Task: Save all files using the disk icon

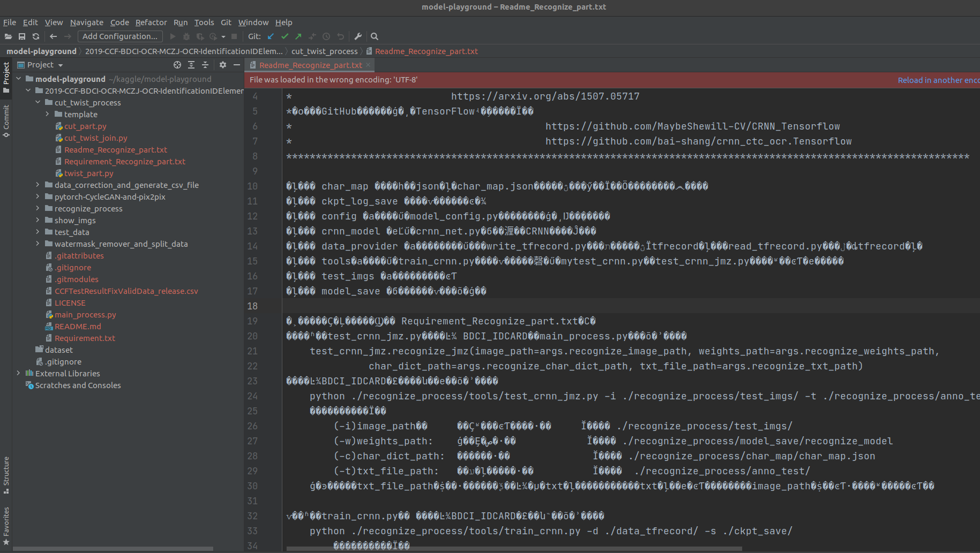Action: pos(22,36)
